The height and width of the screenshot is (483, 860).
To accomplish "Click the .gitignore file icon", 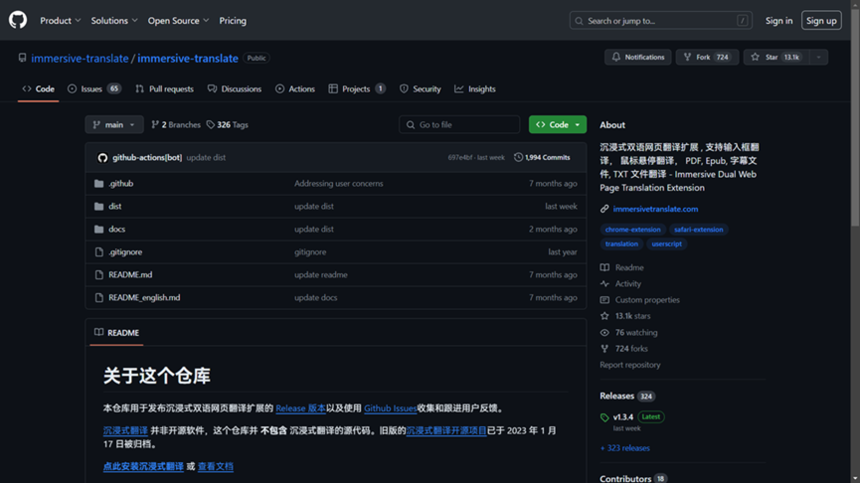I will pos(99,252).
